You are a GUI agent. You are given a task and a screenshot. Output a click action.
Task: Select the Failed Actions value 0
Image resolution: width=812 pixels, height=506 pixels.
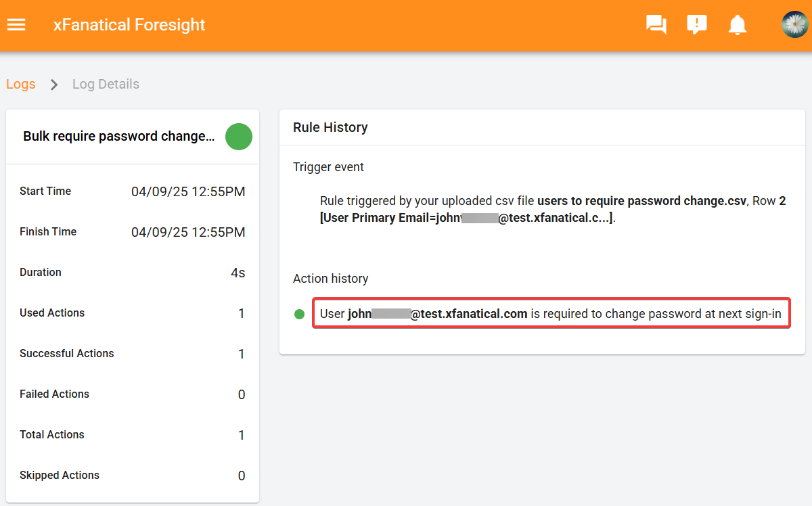[242, 395]
